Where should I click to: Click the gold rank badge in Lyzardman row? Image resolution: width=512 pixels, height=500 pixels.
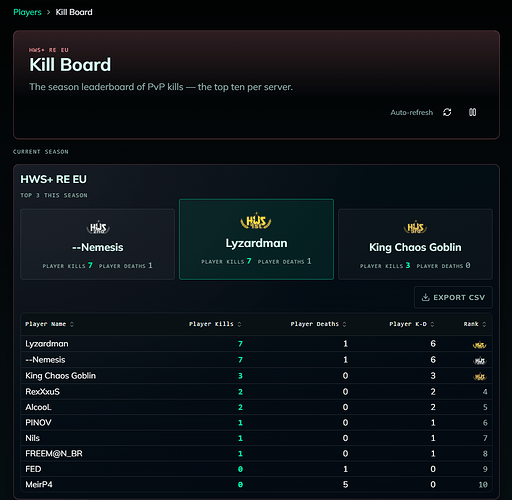480,345
